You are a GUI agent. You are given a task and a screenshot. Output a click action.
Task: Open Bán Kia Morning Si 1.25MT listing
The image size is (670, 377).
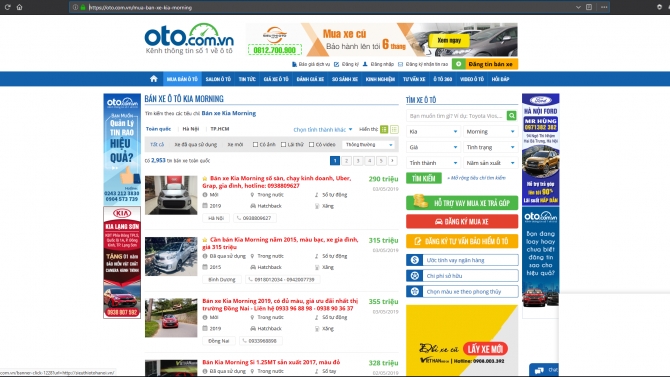(271, 362)
